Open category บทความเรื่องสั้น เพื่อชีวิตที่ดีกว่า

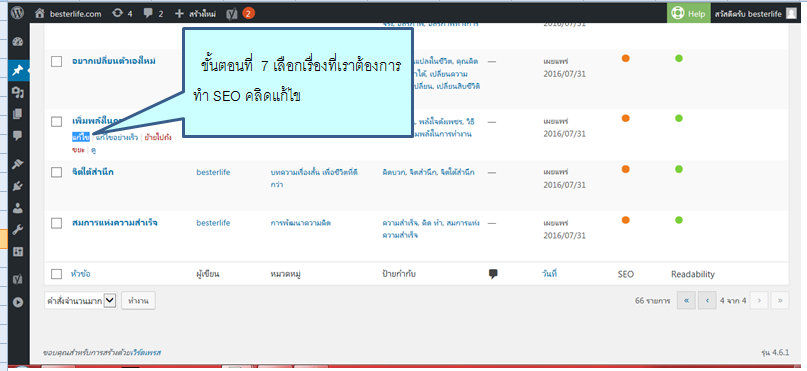pyautogui.click(x=314, y=178)
